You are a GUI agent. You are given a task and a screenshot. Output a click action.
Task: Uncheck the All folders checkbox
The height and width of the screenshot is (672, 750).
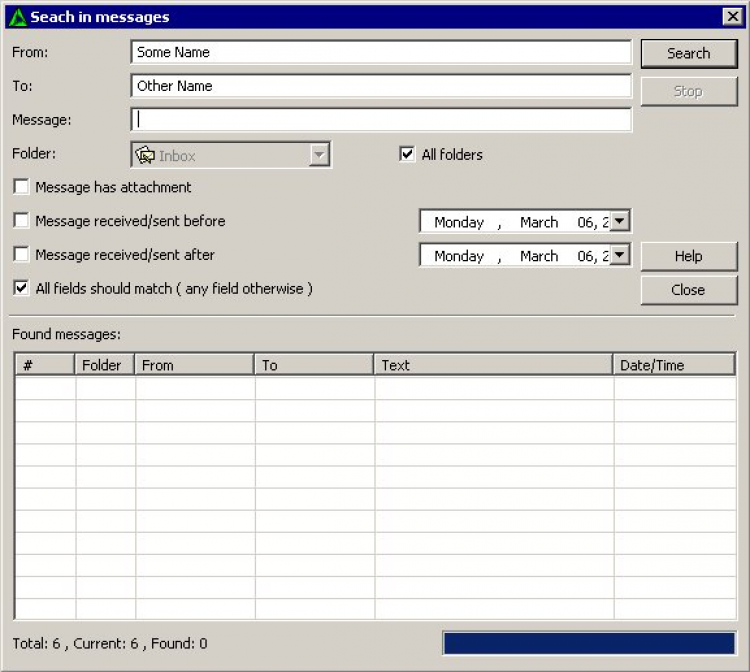coord(407,154)
